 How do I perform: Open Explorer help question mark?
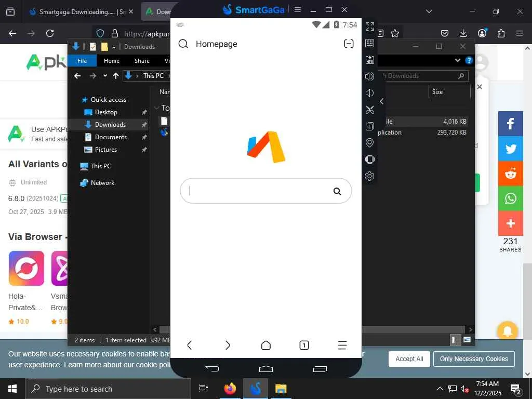pyautogui.click(x=469, y=60)
